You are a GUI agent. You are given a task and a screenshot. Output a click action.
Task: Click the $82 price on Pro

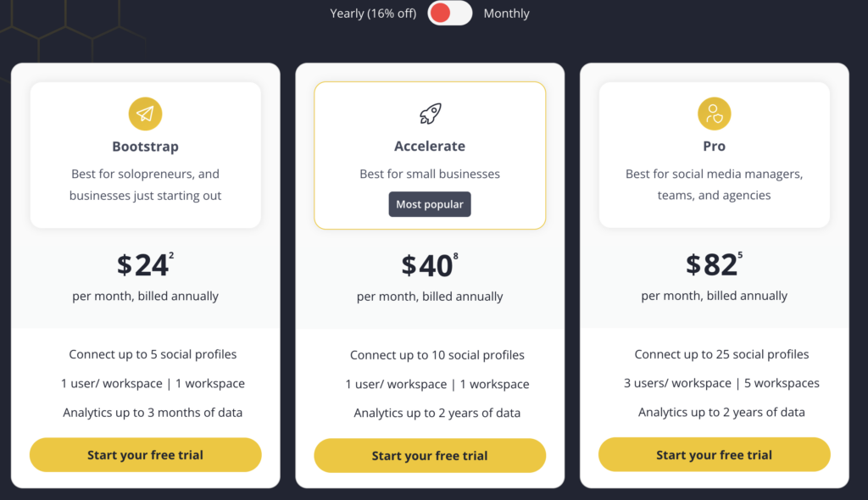(714, 264)
